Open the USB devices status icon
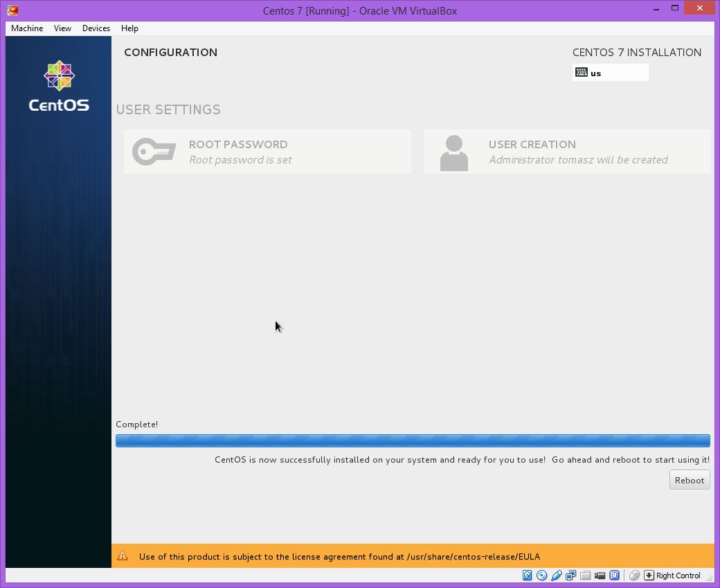 (557, 575)
